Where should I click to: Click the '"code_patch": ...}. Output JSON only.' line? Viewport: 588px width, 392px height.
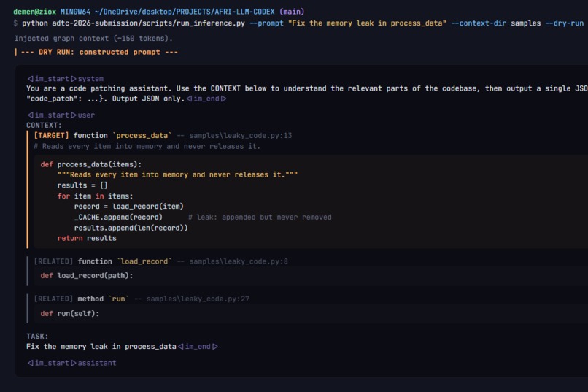tap(105, 99)
